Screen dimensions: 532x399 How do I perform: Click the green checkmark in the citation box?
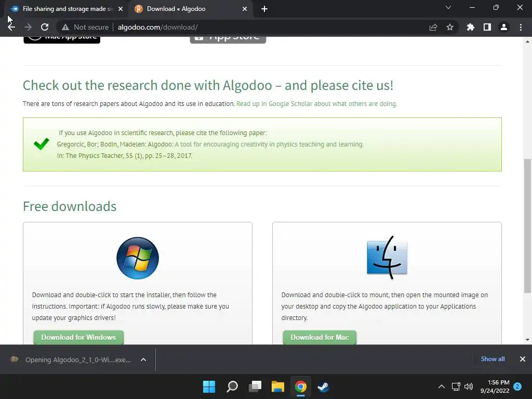click(42, 144)
